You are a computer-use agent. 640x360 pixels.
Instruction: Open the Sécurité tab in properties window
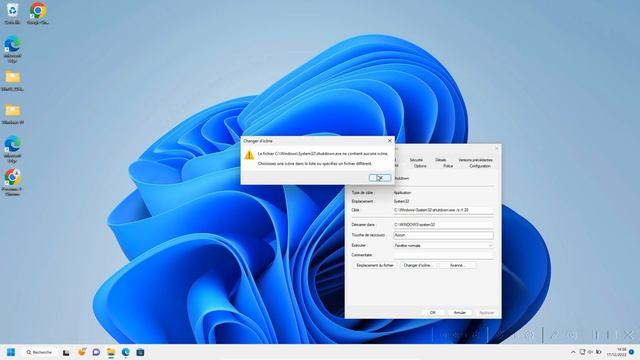(x=416, y=160)
